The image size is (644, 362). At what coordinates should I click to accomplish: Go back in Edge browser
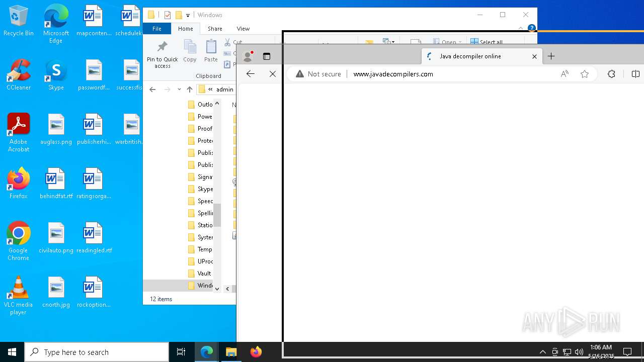pyautogui.click(x=250, y=74)
